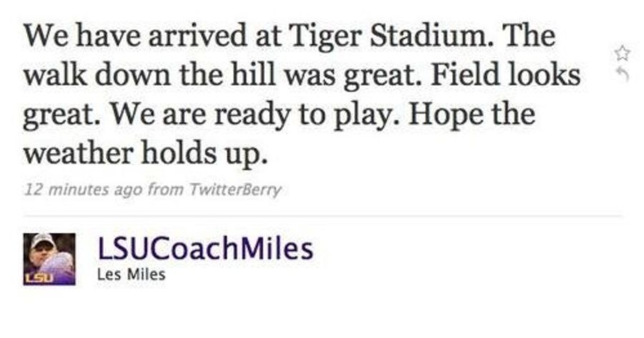The width and height of the screenshot is (644, 338).
Task: Open the "12 minutes ago" timestamp link
Action: point(84,190)
